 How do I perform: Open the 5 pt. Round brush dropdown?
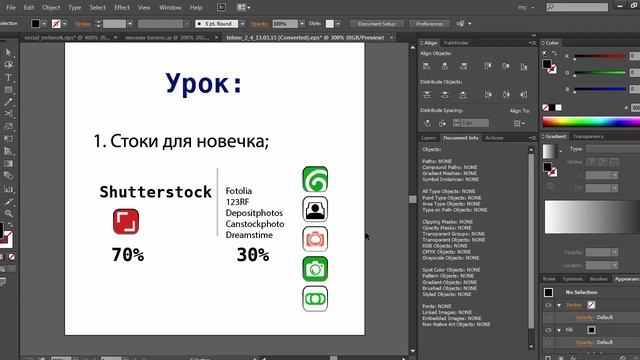point(242,24)
